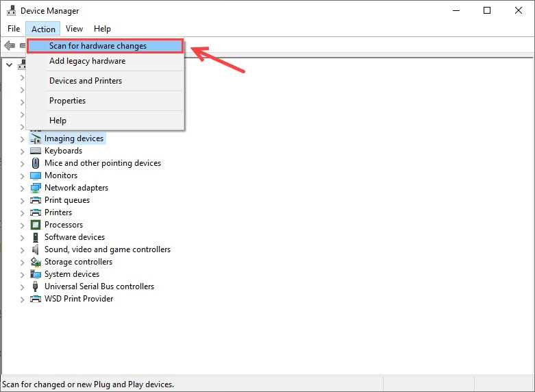
Task: Expand the Print queues category
Action: click(x=22, y=200)
